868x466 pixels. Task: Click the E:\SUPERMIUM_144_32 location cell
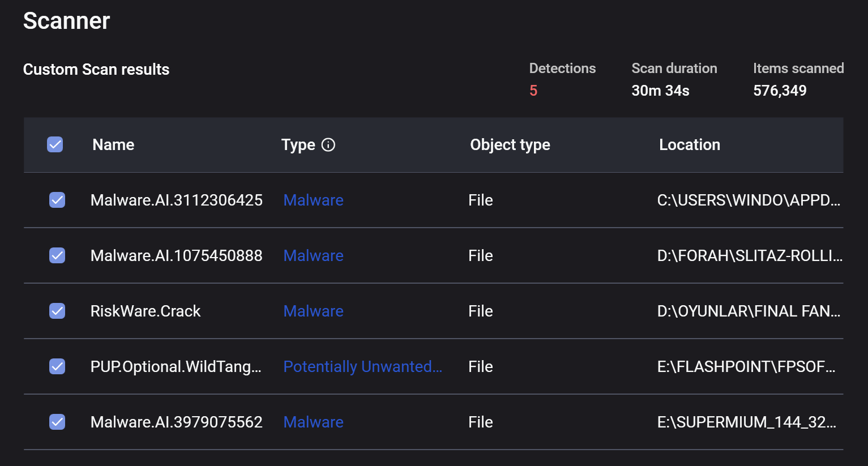(x=746, y=422)
